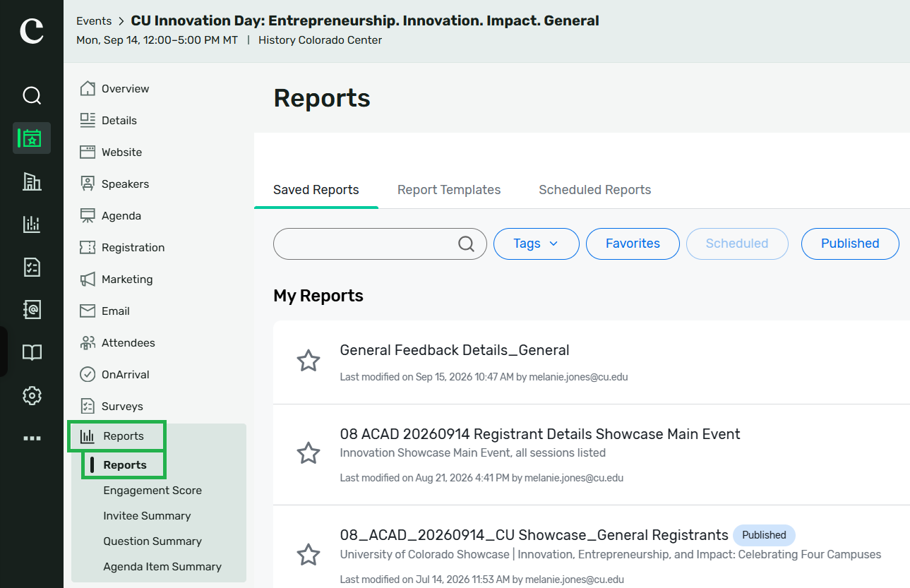Screen dimensions: 910x588
Task: Switch to the Report Templates tab
Action: point(449,190)
